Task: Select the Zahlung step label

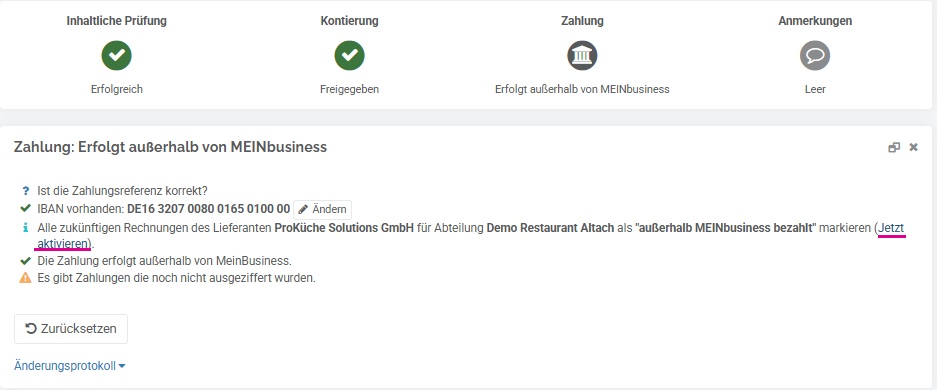Action: point(582,21)
